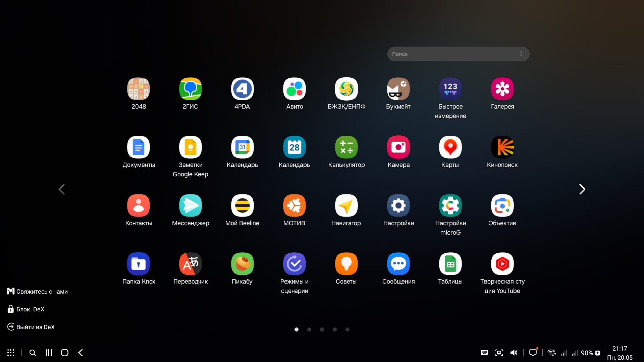
Task: Open Google Документы app
Action: pyautogui.click(x=139, y=147)
